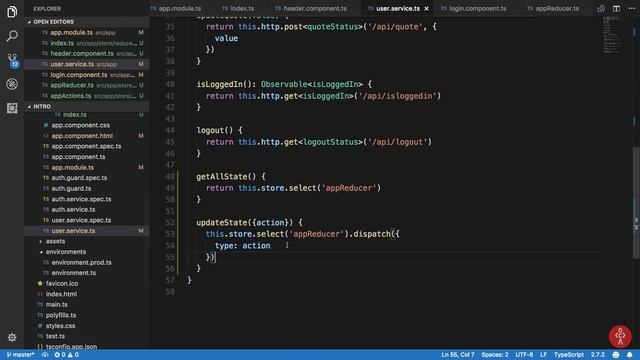Place cursor on line 54 'type: action'
640x360 pixels.
[x=242, y=246]
